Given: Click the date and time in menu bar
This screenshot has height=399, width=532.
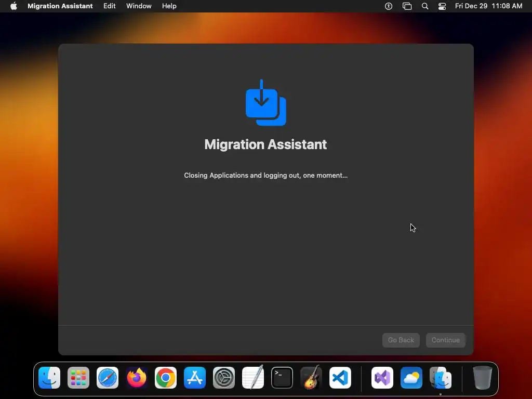Looking at the screenshot, I should [488, 6].
